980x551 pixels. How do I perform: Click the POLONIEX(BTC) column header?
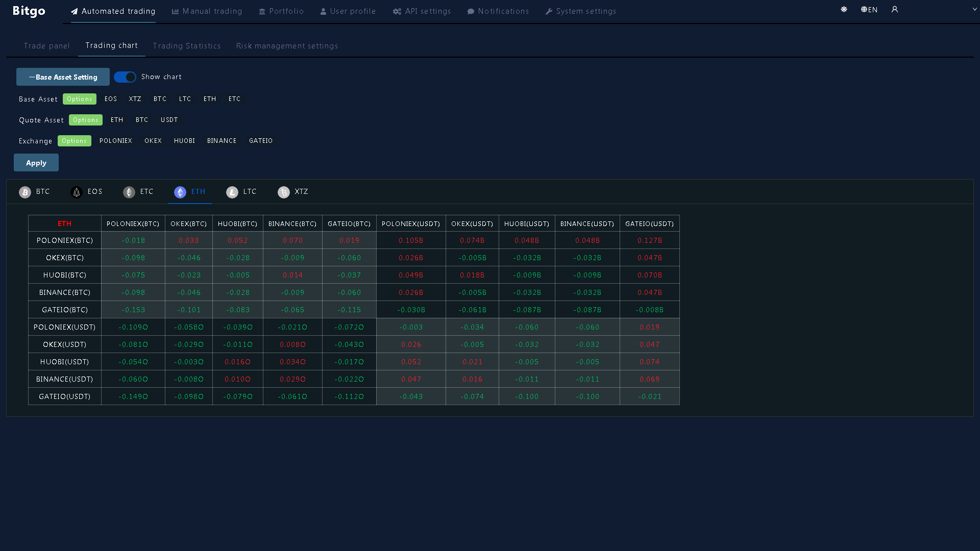point(133,223)
